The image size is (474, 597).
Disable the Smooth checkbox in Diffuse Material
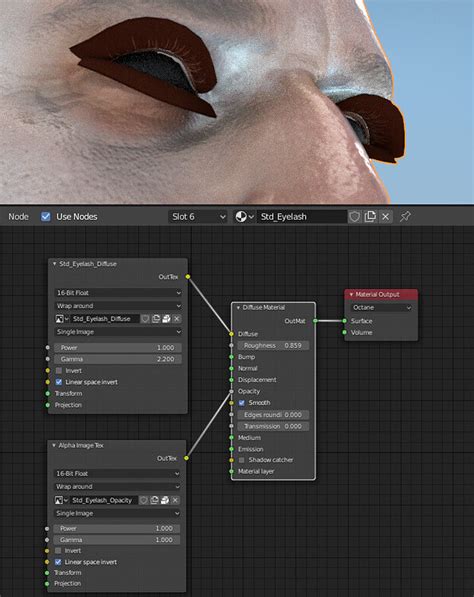(242, 402)
